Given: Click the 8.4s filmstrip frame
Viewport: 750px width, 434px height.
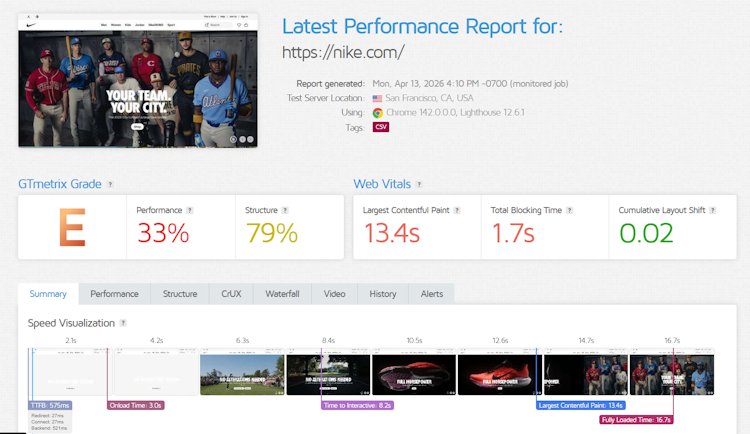Looking at the screenshot, I should tap(328, 372).
